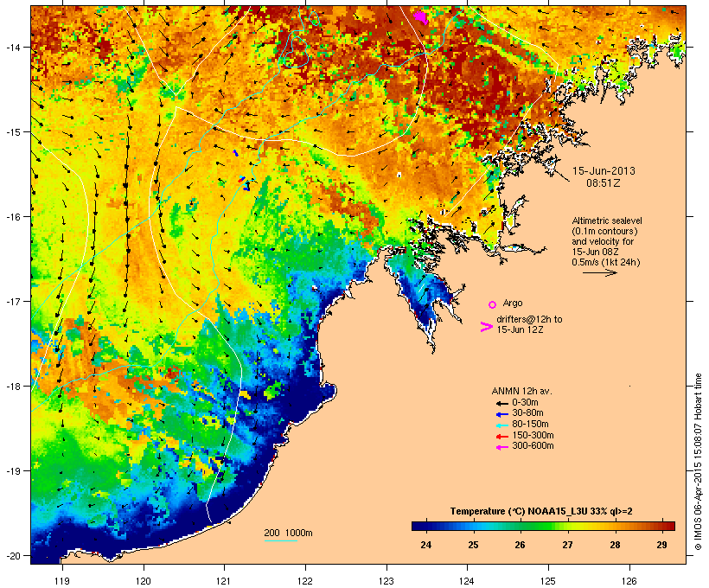709x588 pixels.
Task: Click the dark blue 24°C colorbar section
Action: tap(426, 526)
